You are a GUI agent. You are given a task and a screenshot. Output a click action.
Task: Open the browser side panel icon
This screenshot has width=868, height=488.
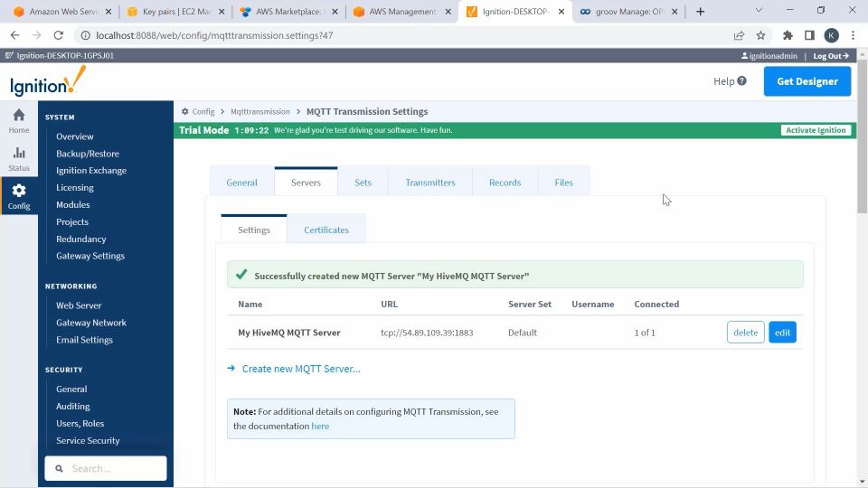tap(809, 35)
